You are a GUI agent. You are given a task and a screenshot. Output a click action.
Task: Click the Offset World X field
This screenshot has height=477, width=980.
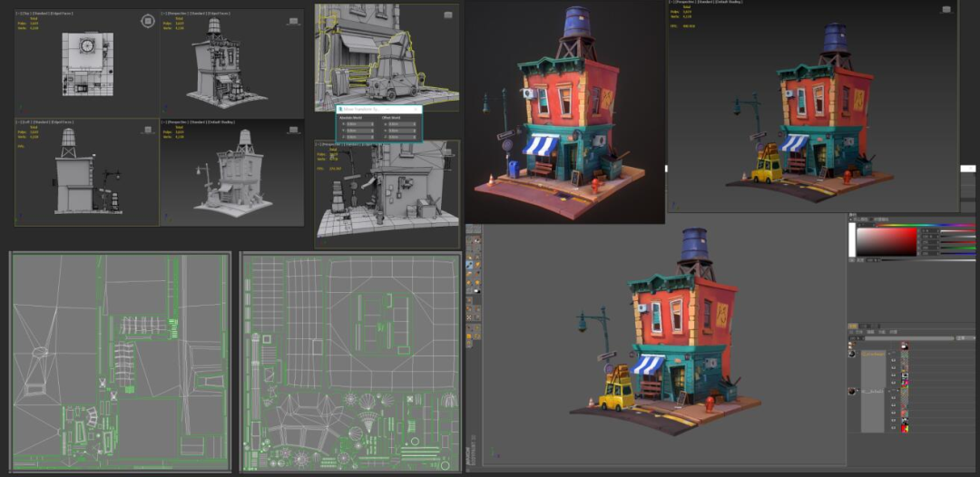402,123
